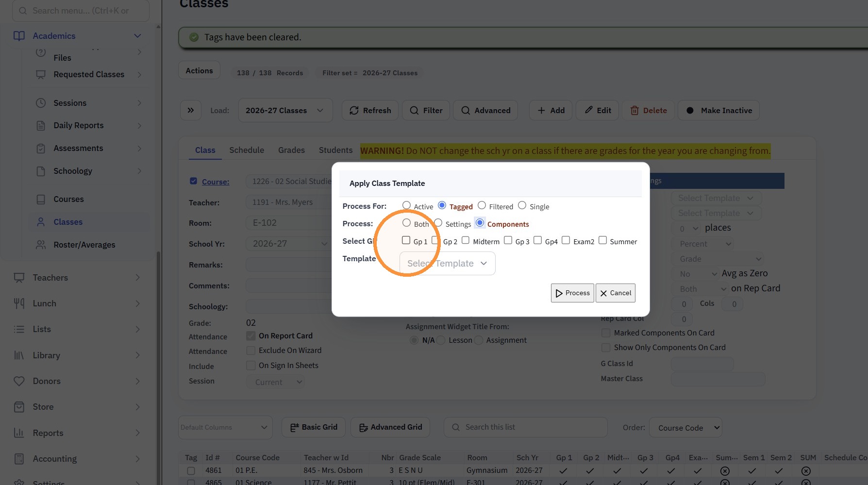Click the Schoology file icon
This screenshot has width=868, height=485.
(x=41, y=171)
